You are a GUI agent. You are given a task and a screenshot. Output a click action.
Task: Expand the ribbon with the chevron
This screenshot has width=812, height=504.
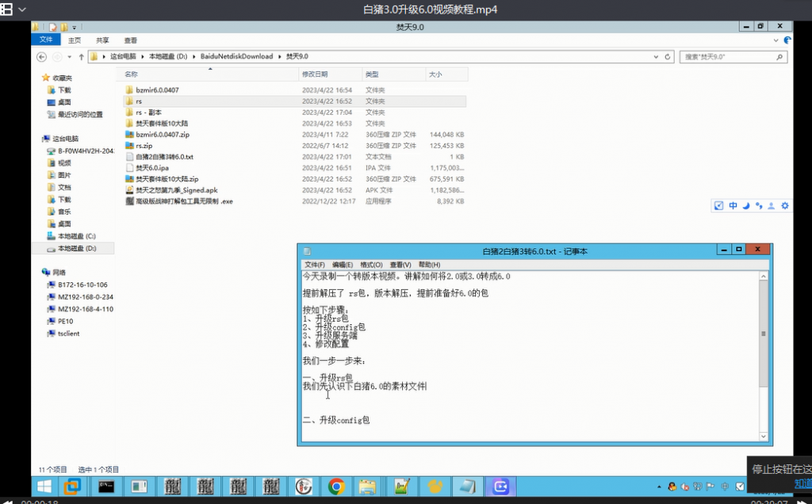coord(776,40)
